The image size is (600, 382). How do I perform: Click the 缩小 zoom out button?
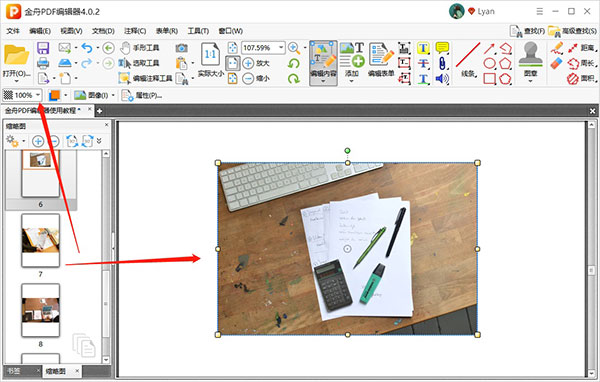tap(256, 78)
